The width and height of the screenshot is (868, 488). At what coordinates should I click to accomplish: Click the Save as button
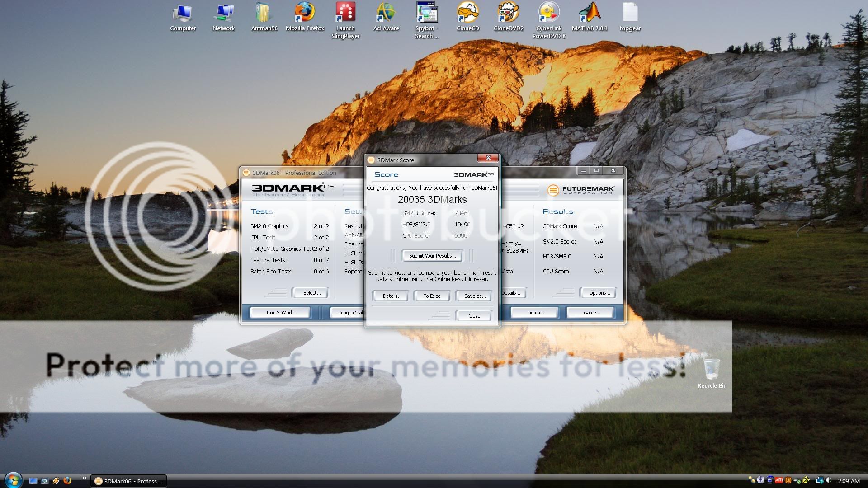click(x=475, y=296)
